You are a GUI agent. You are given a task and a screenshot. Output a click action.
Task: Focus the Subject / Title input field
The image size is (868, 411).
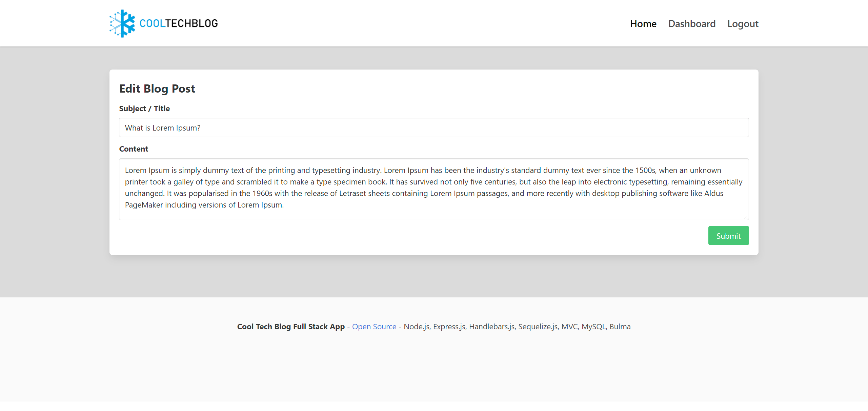click(x=433, y=128)
